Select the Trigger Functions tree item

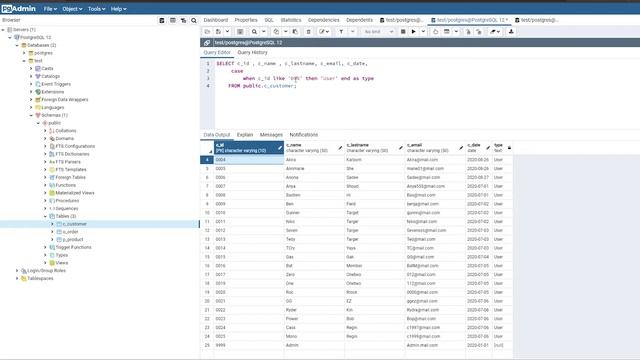(x=73, y=247)
